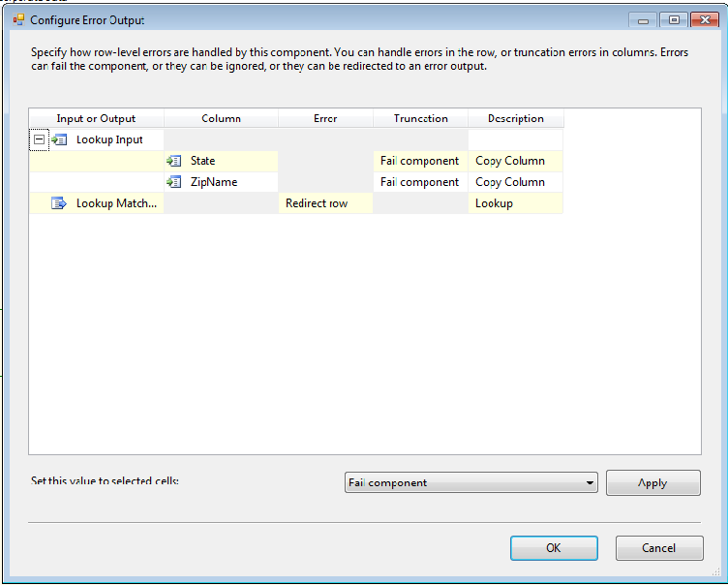This screenshot has height=585, width=728.
Task: Click the Error column header
Action: tap(325, 118)
